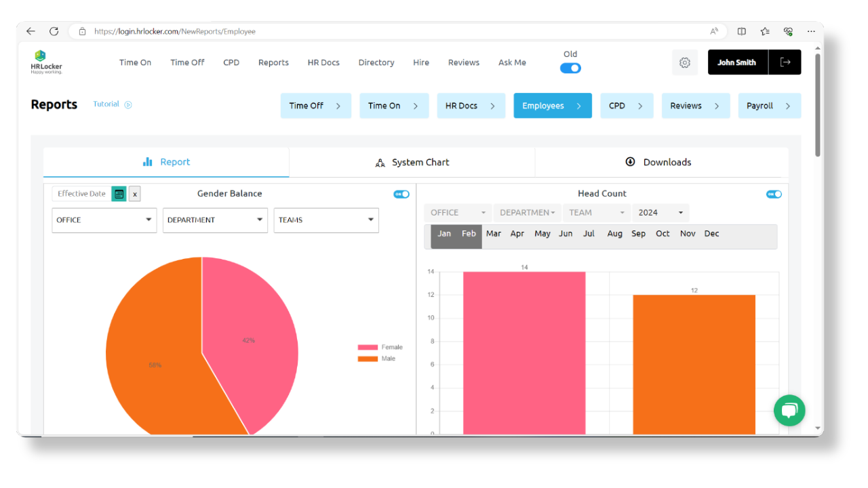Click the logout icon beside John Smith
The width and height of the screenshot is (868, 488).
pyautogui.click(x=785, y=62)
